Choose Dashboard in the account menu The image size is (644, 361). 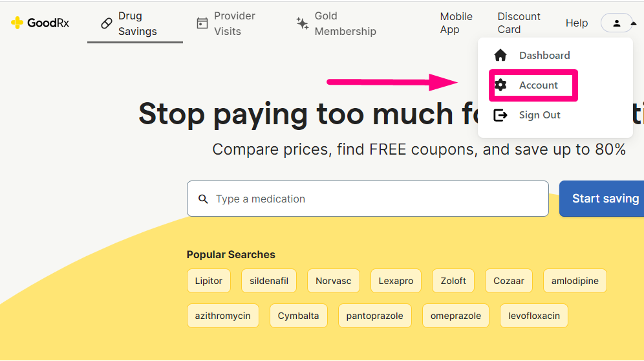[544, 55]
